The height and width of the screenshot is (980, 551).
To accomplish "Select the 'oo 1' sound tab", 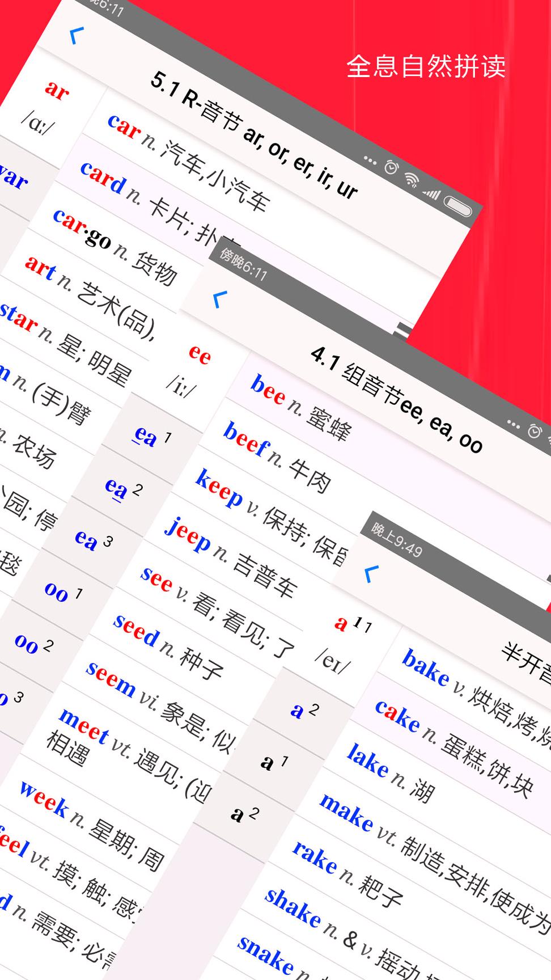I will pos(63,593).
